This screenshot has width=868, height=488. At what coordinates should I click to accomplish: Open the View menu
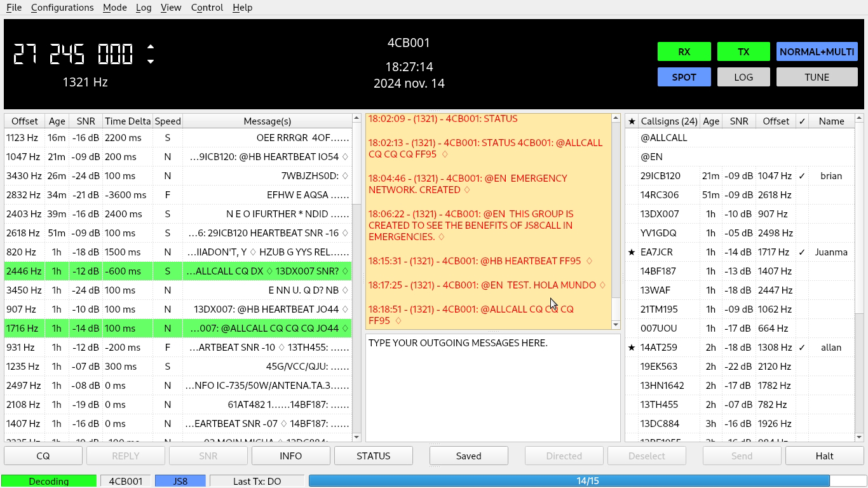tap(171, 8)
